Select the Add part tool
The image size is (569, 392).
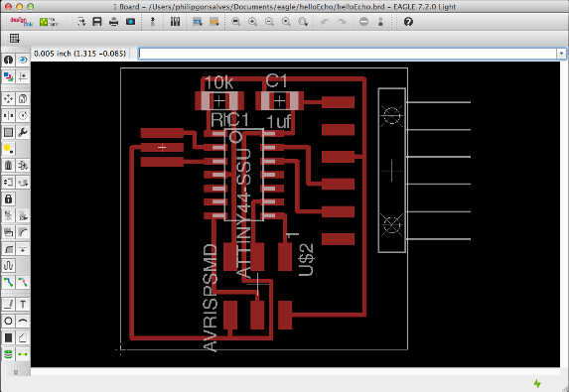point(23,166)
